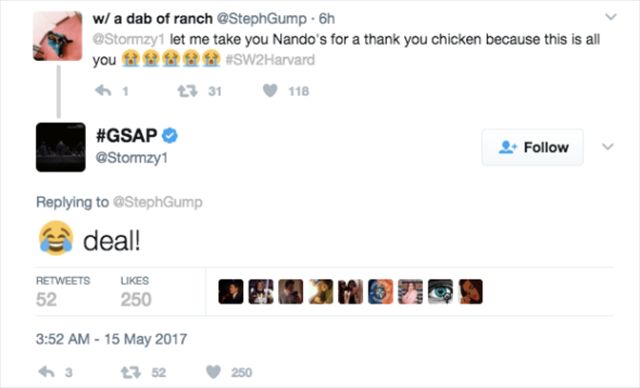This screenshot has width=640, height=388.
Task: Retweet StephGump's tweet with 31 retweets
Action: pos(187,91)
